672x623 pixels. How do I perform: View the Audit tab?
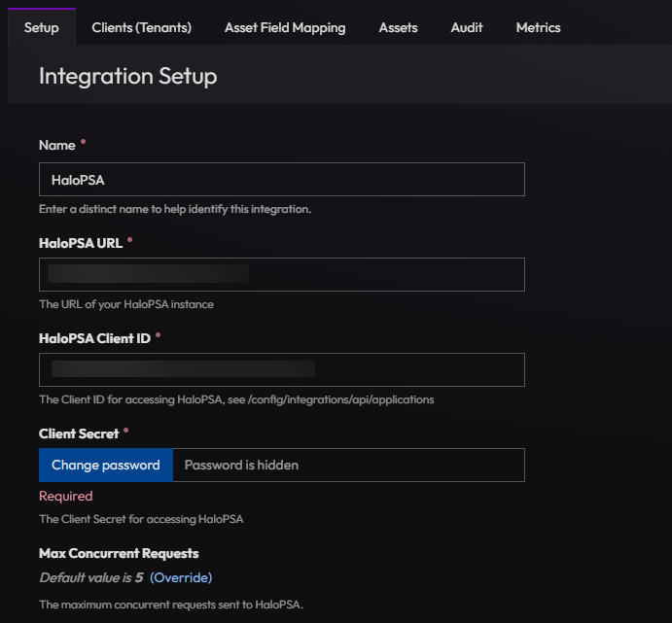467,27
